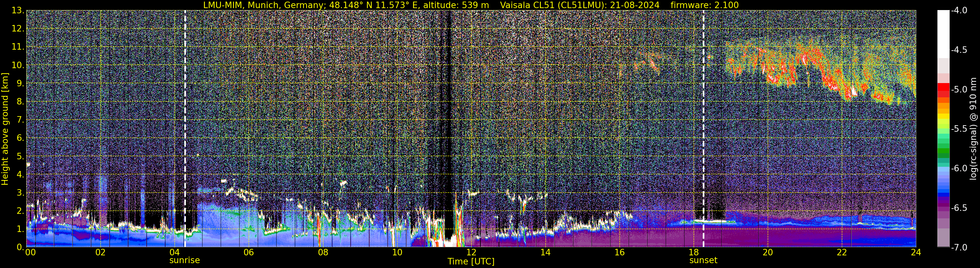
Task: Click colorbar tick label '-6.0'
Action: pyautogui.click(x=959, y=168)
